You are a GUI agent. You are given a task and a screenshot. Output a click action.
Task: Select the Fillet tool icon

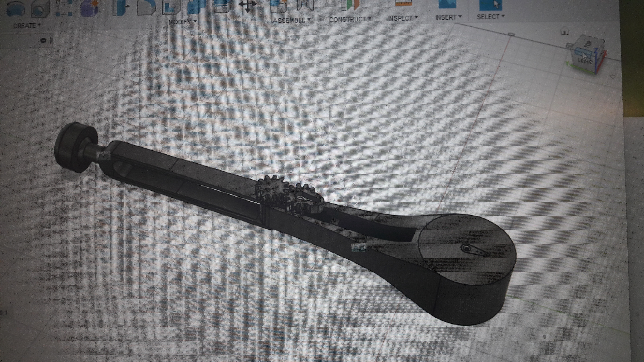point(146,7)
